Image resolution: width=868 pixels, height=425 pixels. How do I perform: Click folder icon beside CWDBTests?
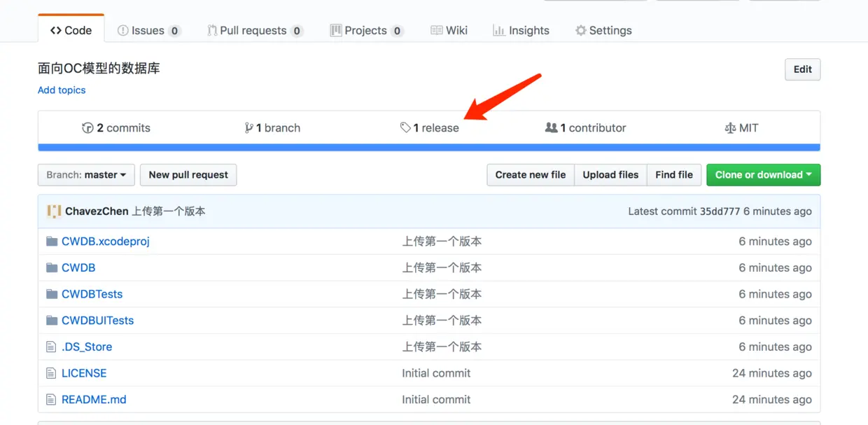click(51, 294)
